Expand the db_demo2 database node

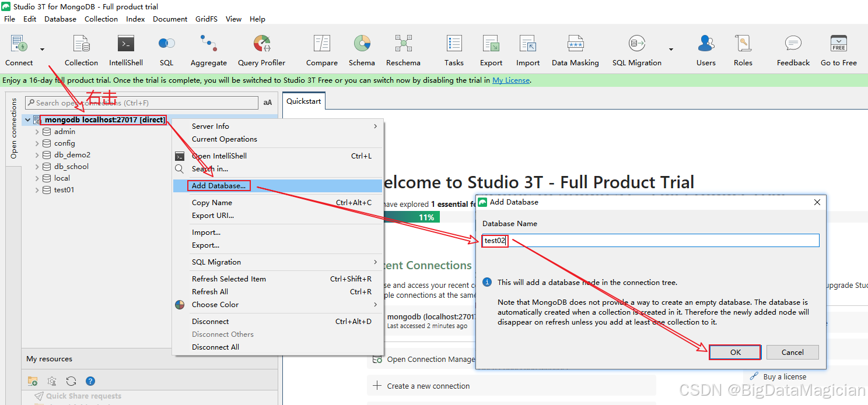tap(37, 155)
